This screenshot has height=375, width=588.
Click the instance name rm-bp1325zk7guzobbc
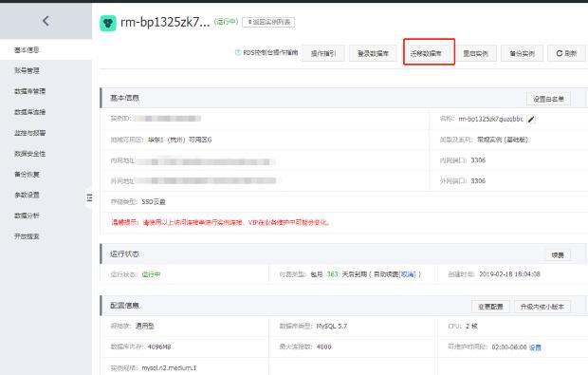pos(490,119)
